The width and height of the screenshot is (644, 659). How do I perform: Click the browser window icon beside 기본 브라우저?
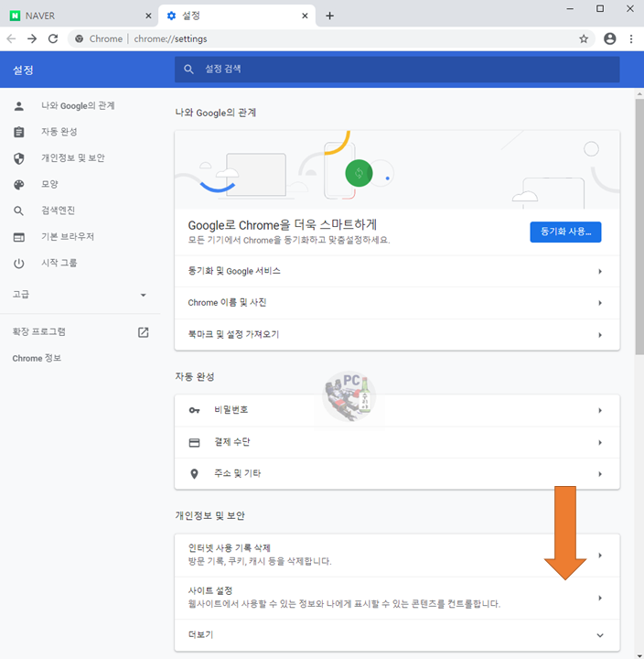point(19,237)
